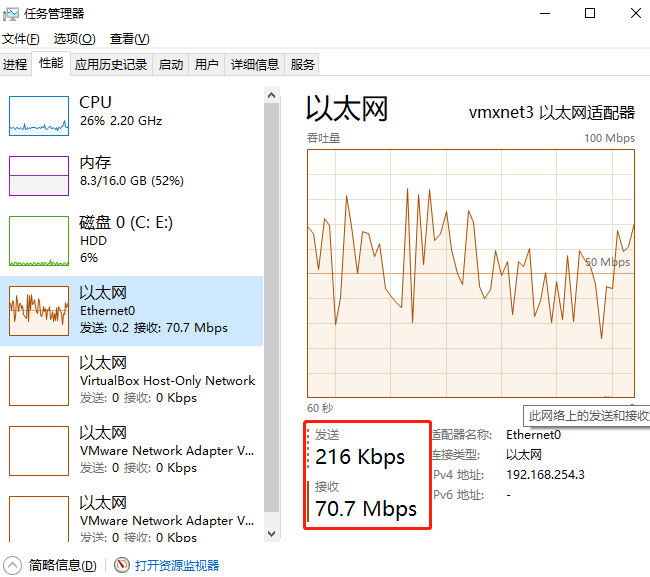
Task: Click the Task Manager title bar icon
Action: pyautogui.click(x=12, y=13)
